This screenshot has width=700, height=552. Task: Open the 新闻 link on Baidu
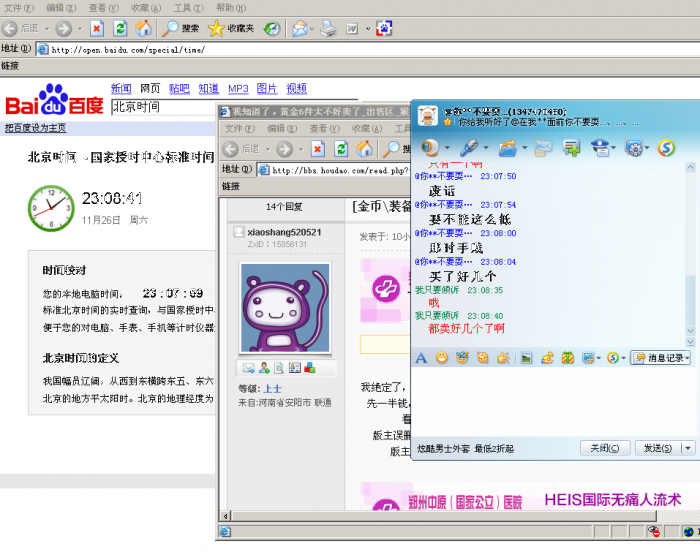[121, 88]
